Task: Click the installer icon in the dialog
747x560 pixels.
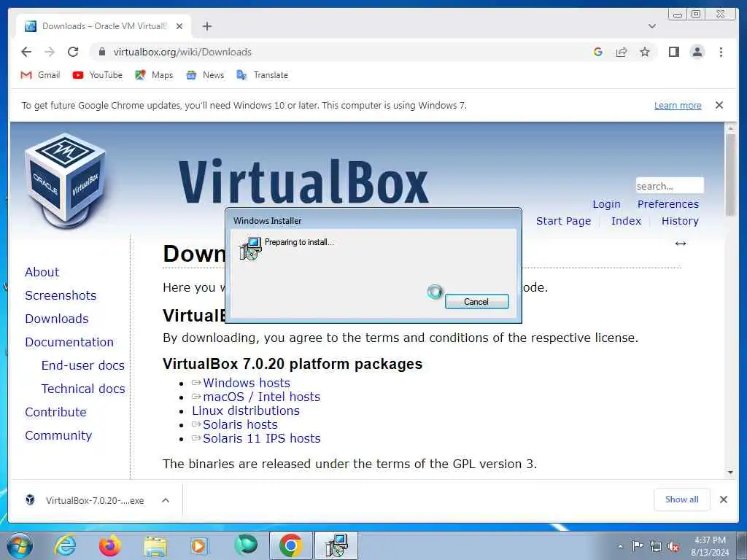Action: click(251, 248)
